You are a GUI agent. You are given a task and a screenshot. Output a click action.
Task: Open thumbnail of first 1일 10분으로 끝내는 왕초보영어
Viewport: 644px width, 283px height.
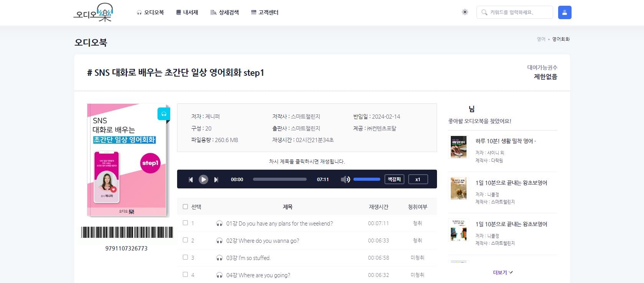coord(458,188)
